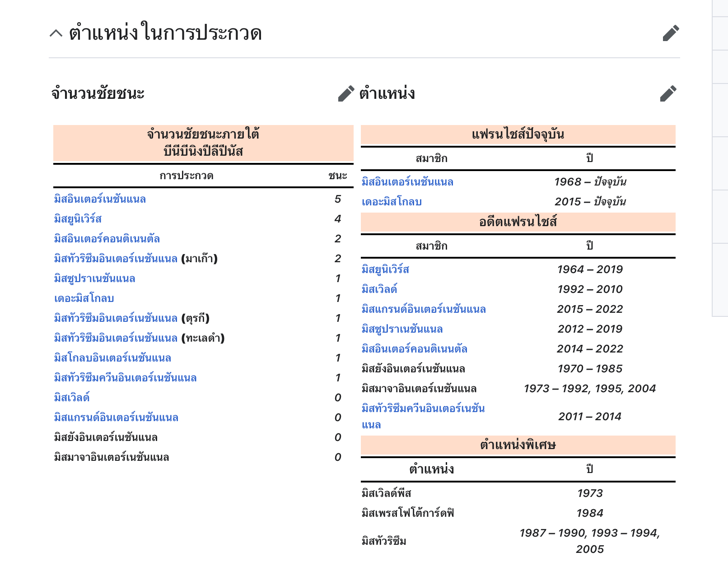728x566 pixels.
Task: Open มิสทัวริซึมควีนอินเตอร์เนชันแนล link in the wins table
Action: 126,378
